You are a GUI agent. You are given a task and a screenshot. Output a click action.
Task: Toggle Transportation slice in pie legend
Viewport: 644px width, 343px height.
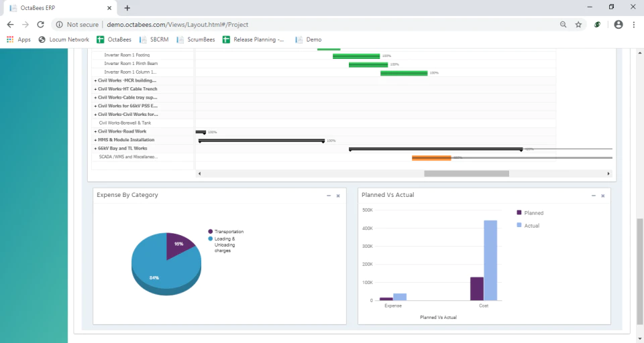(226, 232)
